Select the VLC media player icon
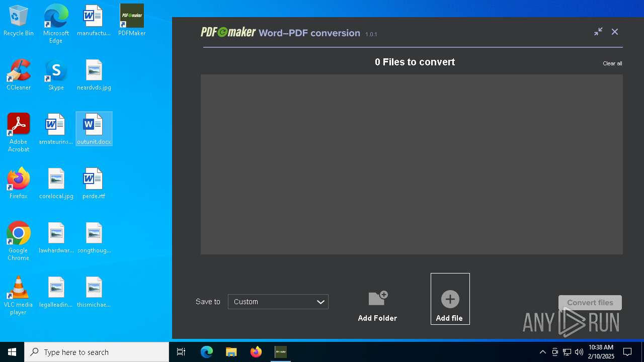This screenshot has width=644, height=362. (19, 296)
